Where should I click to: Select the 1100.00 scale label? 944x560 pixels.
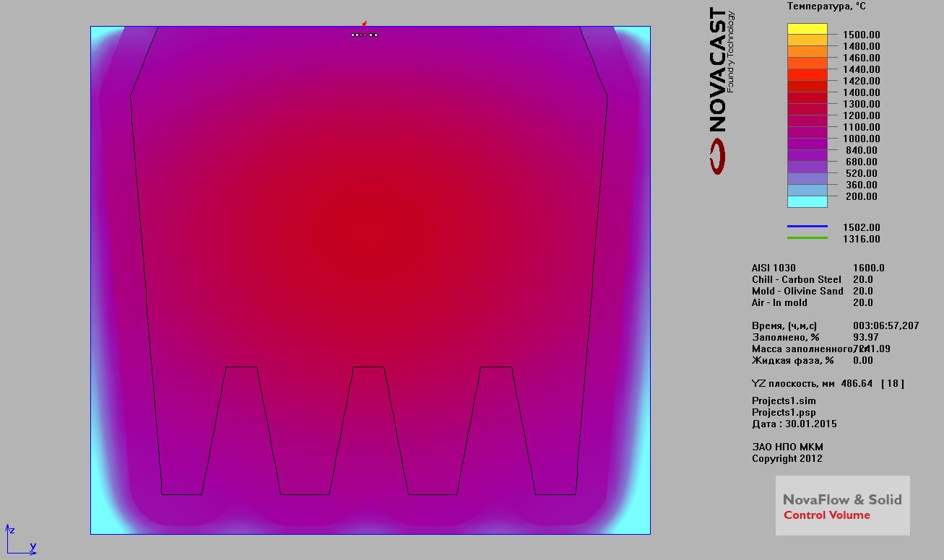click(862, 127)
